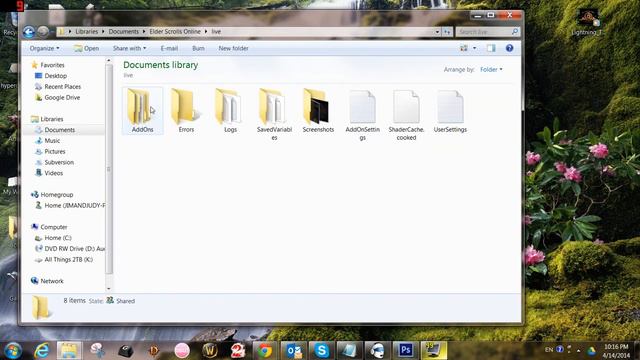Expand the arrow after Elder Scrolls Online
Image resolution: width=640 pixels, height=360 pixels.
click(x=206, y=31)
